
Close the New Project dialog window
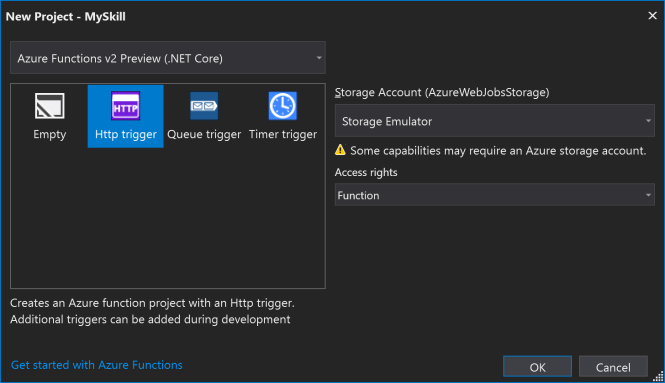pos(652,16)
